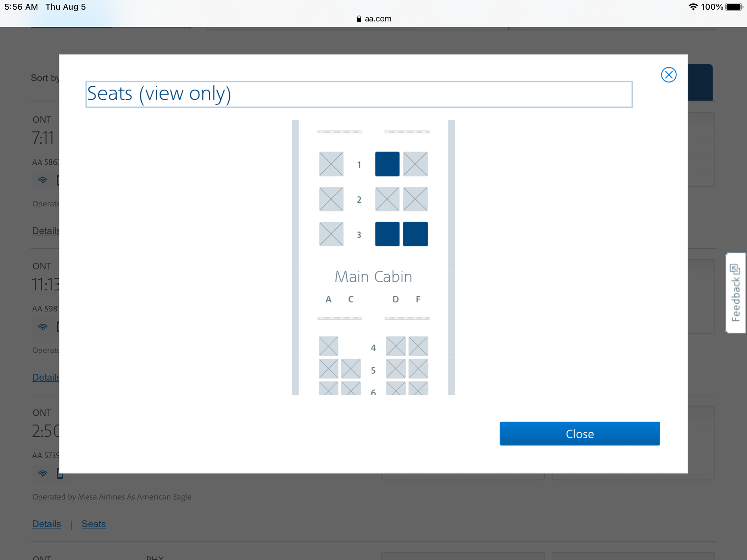Click unavailable seat 5D in Main Cabin
Viewport: 747px width, 560px height.
pos(396,368)
